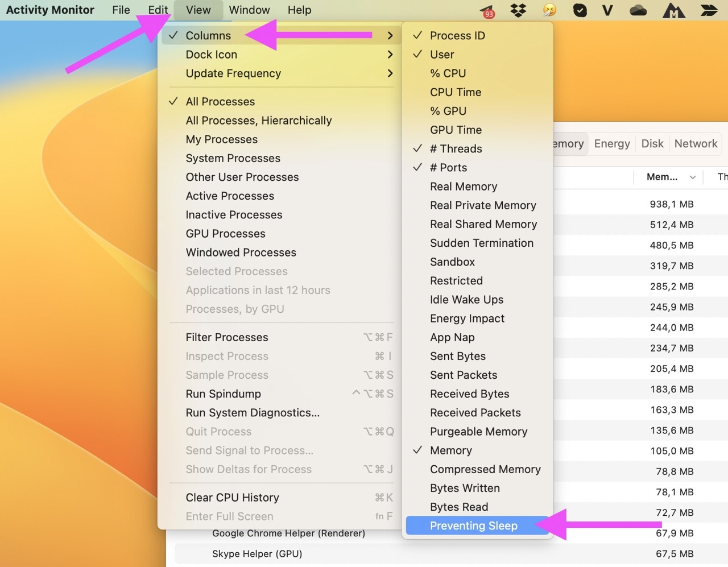The width and height of the screenshot is (728, 567).
Task: Select the Google Chrome Helper (Renderer) row
Action: [x=451, y=533]
